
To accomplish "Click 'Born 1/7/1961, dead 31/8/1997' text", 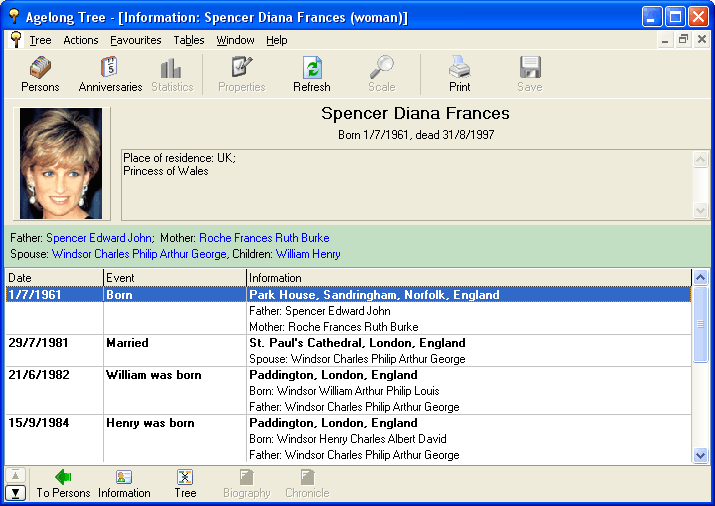I will tap(416, 135).
